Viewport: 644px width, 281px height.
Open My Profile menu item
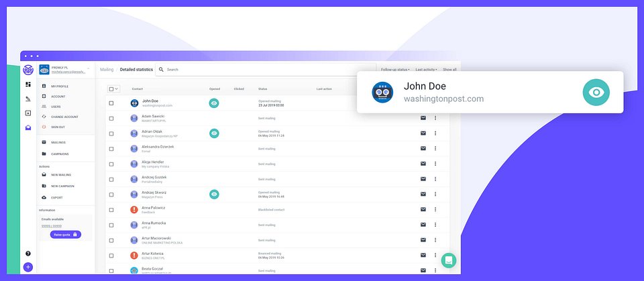click(60, 87)
